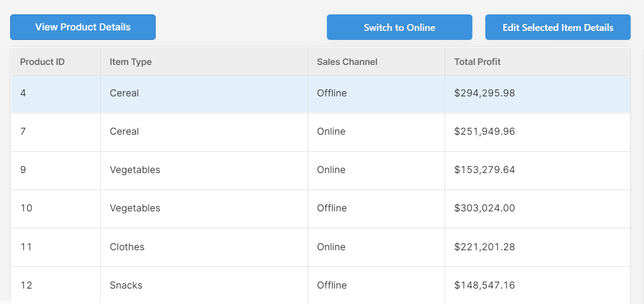Screen dimensions: 644x304
Task: Select the Snacks row
Action: pos(320,285)
